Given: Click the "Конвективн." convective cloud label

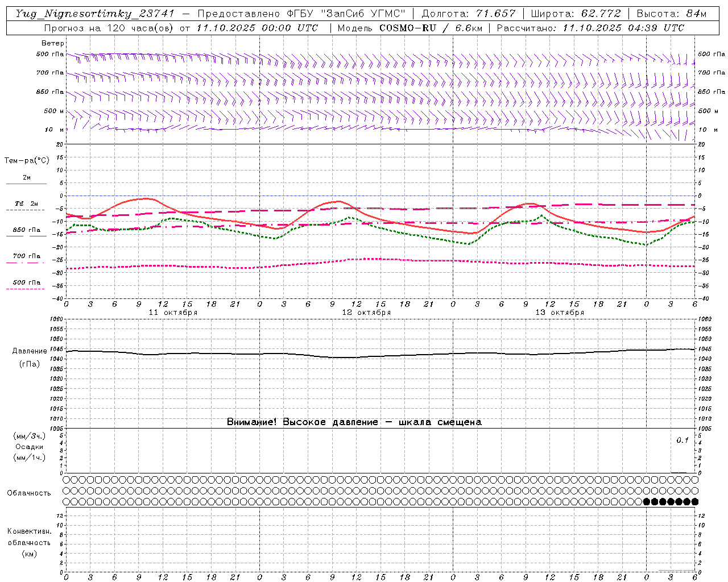Looking at the screenshot, I should point(29,531).
